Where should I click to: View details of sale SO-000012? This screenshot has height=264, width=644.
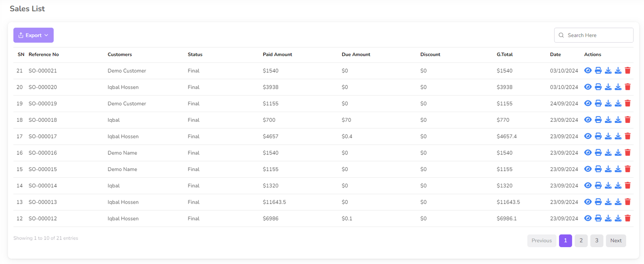(588, 218)
